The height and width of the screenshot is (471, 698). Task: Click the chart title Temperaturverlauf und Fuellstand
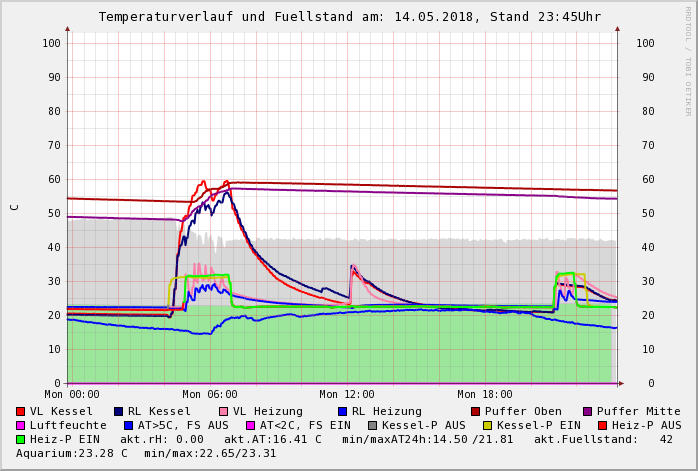point(349,17)
